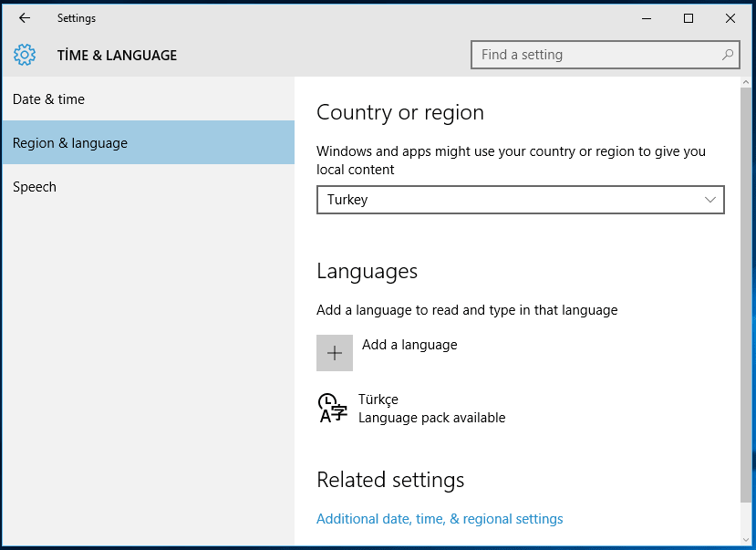The width and height of the screenshot is (756, 550).
Task: Minimize the Settings window
Action: (647, 18)
